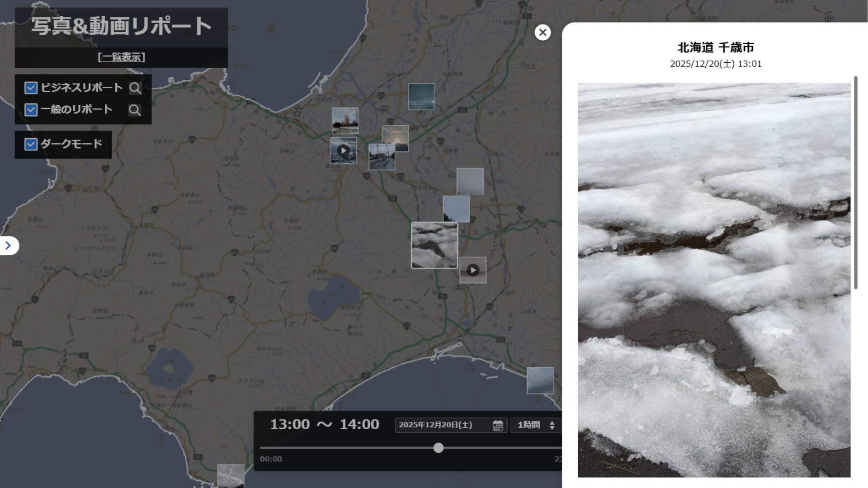Click the magnifier icon beside 一般のリポート
868x488 pixels.
coord(134,110)
